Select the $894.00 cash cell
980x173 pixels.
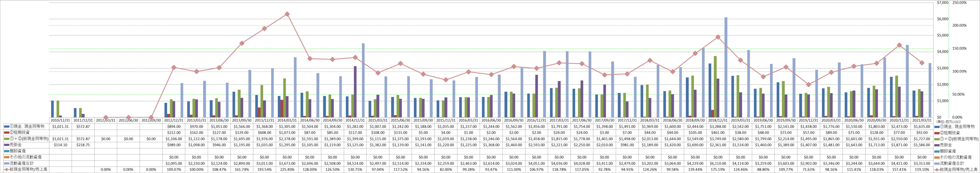click(174, 126)
